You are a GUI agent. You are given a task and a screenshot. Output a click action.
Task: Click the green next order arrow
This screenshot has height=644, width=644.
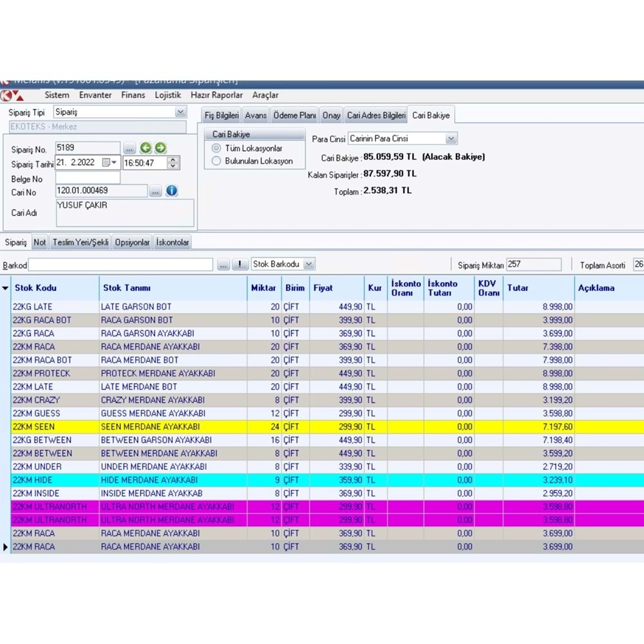point(160,148)
